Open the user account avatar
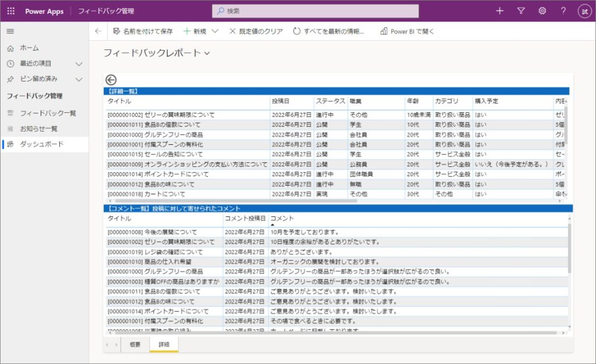 [584, 11]
